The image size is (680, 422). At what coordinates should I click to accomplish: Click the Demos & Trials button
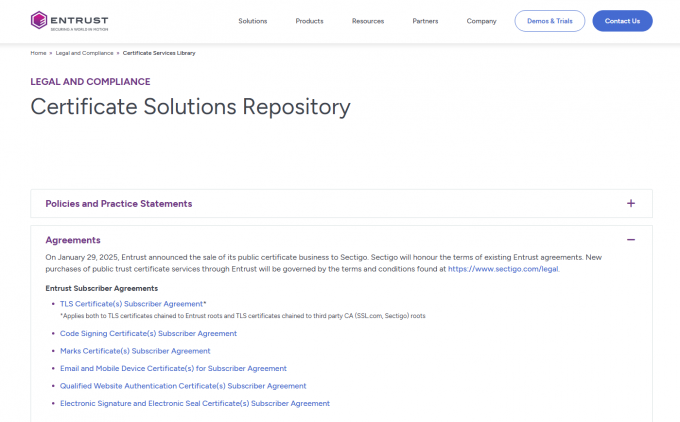549,21
